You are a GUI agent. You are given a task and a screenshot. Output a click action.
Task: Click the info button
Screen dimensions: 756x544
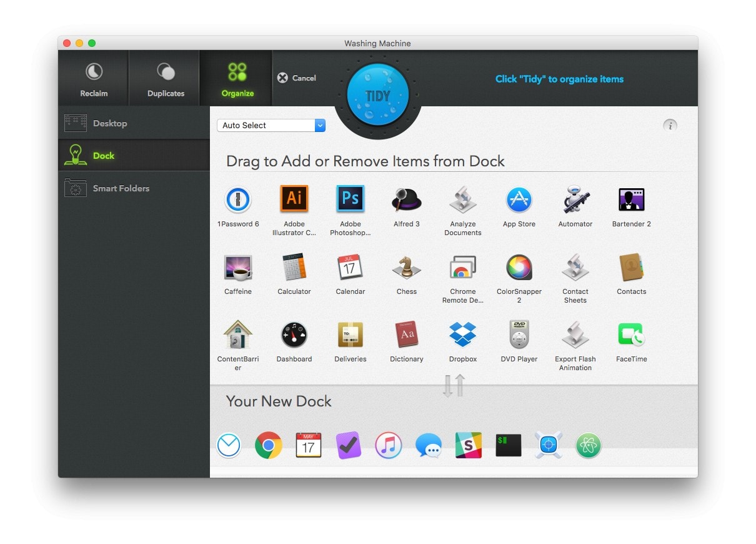(x=670, y=126)
